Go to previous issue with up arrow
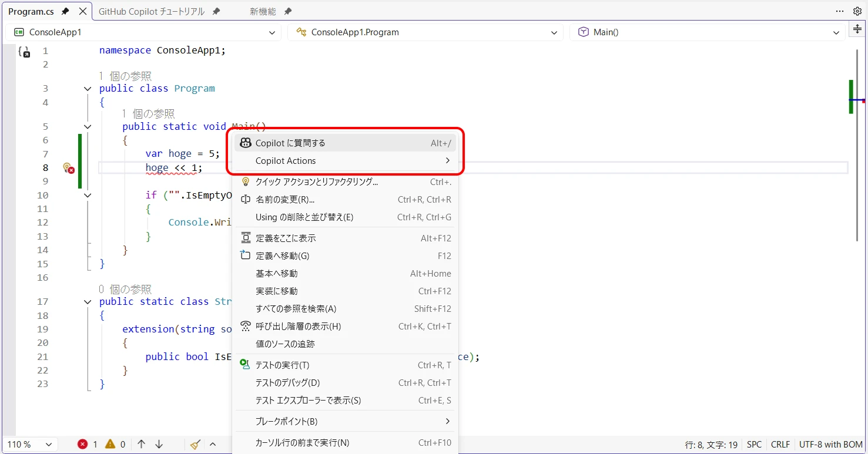This screenshot has height=454, width=868. tap(141, 445)
